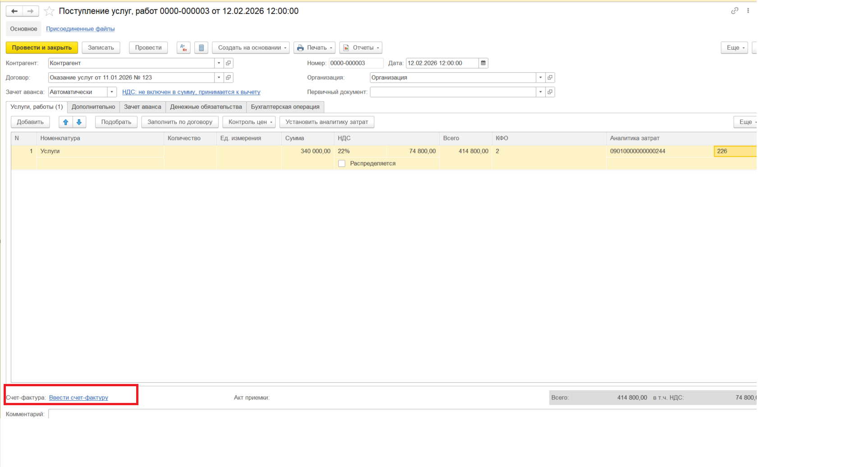Add document to favorites with star icon
This screenshot has width=868, height=467.
pos(49,11)
